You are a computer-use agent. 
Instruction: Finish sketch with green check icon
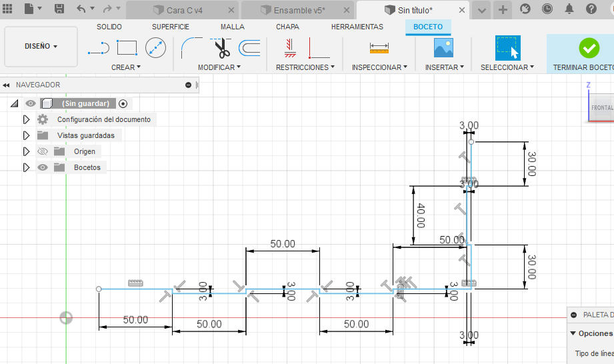[589, 48]
